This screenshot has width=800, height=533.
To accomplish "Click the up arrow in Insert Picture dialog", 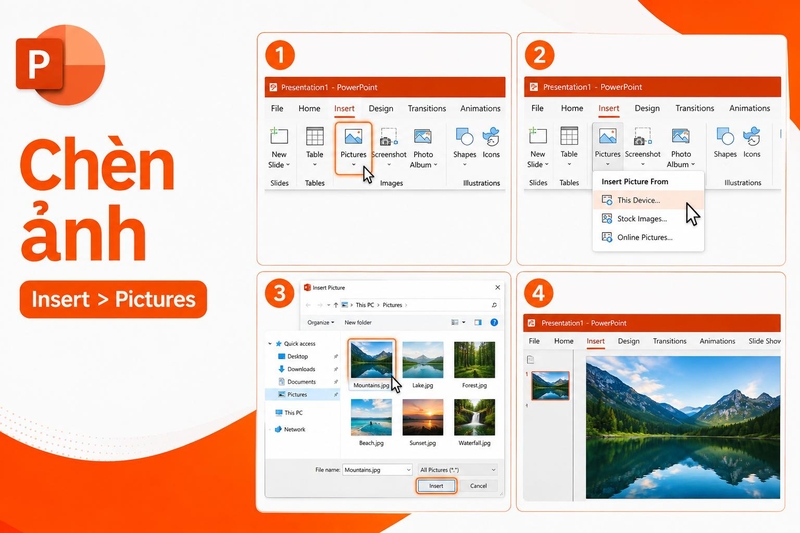I will (x=335, y=305).
